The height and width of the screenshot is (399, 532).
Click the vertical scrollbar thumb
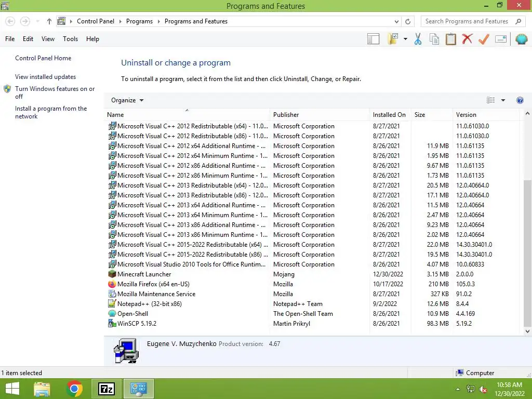click(x=527, y=253)
